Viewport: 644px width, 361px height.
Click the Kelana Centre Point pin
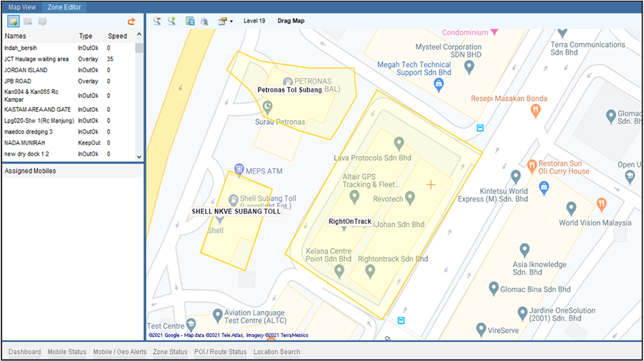click(339, 271)
